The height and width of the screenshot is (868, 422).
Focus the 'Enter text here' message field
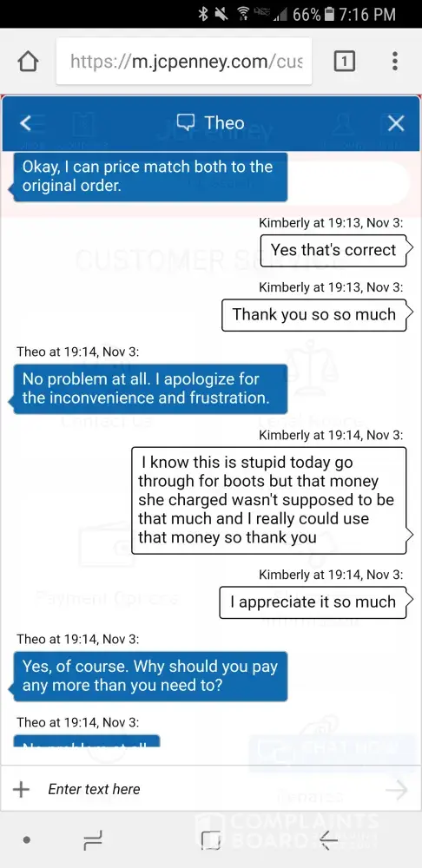(200, 789)
